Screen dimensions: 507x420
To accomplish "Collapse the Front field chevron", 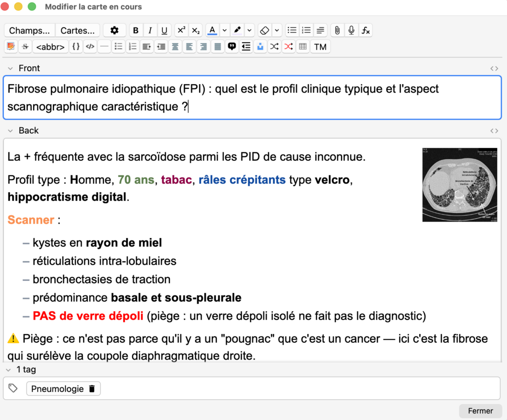I will pos(10,68).
